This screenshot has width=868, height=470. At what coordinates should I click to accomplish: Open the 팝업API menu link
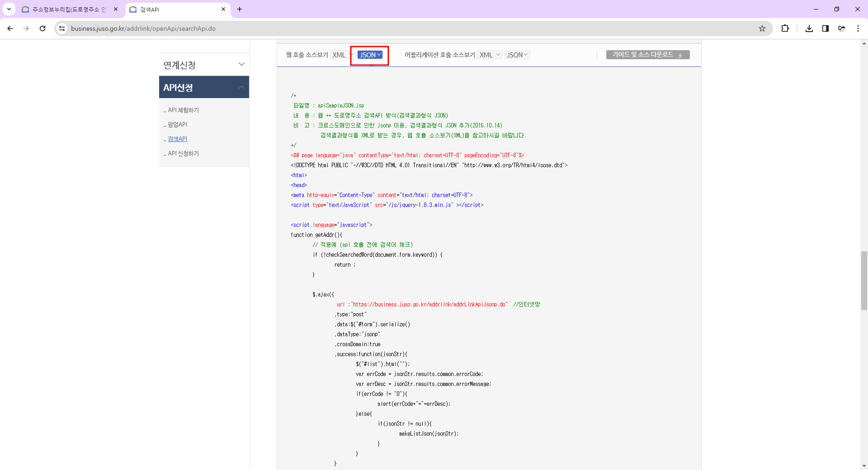pyautogui.click(x=177, y=124)
